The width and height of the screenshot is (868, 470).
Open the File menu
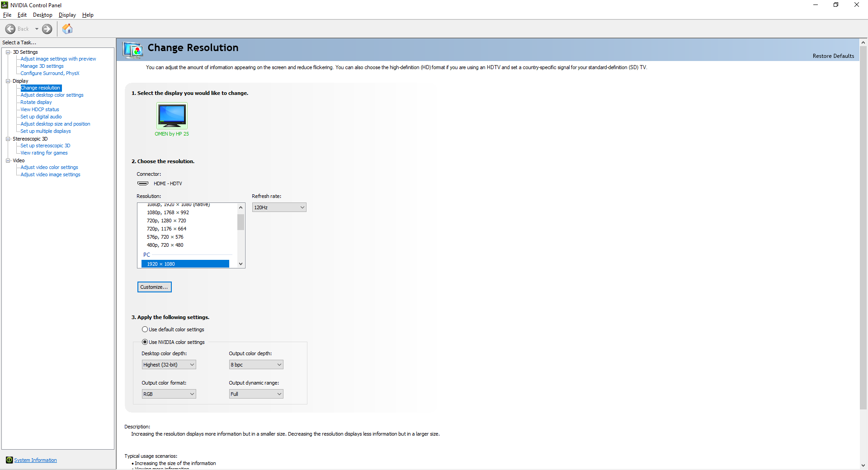tap(7, 15)
